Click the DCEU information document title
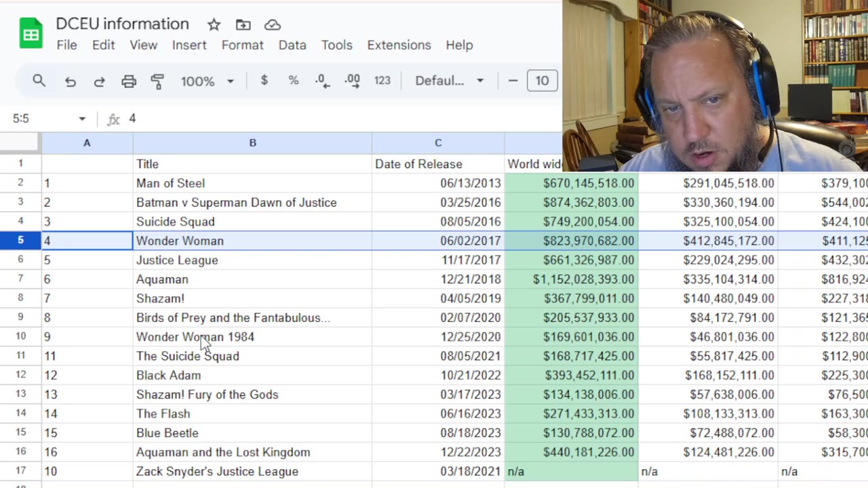Viewport: 868px width, 488px height. (122, 24)
